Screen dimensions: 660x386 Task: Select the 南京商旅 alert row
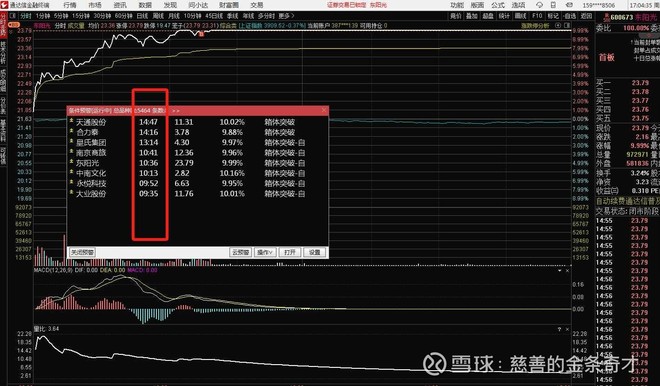tap(197, 152)
